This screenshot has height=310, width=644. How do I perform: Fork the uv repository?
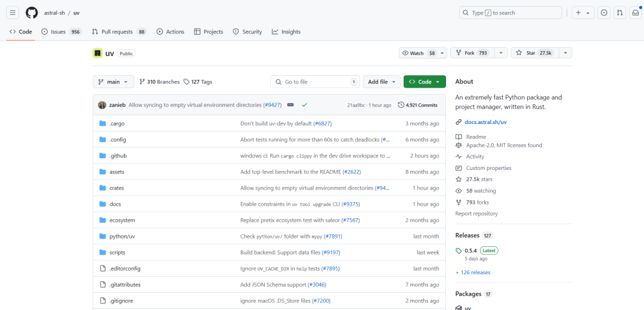(x=473, y=53)
